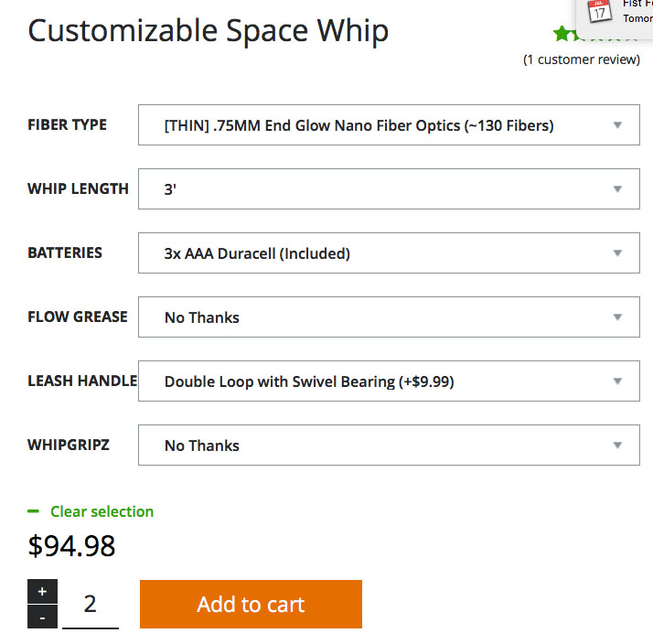Click the Clear selection link
Screen dimensions: 653x644
pos(102,511)
